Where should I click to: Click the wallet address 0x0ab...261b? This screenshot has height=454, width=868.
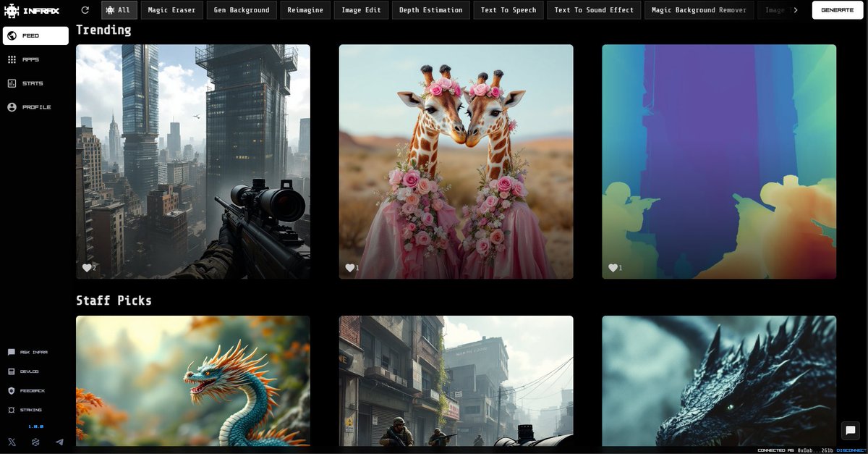point(815,450)
